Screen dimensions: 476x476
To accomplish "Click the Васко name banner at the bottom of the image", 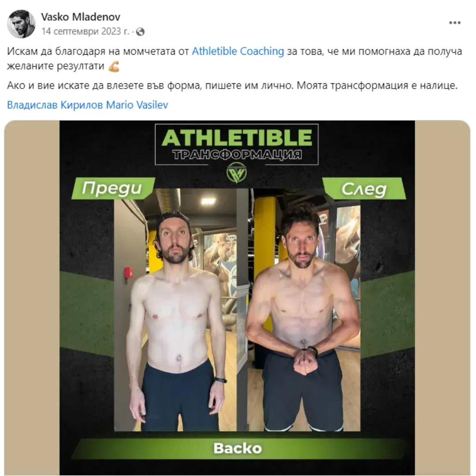I will pos(238,448).
